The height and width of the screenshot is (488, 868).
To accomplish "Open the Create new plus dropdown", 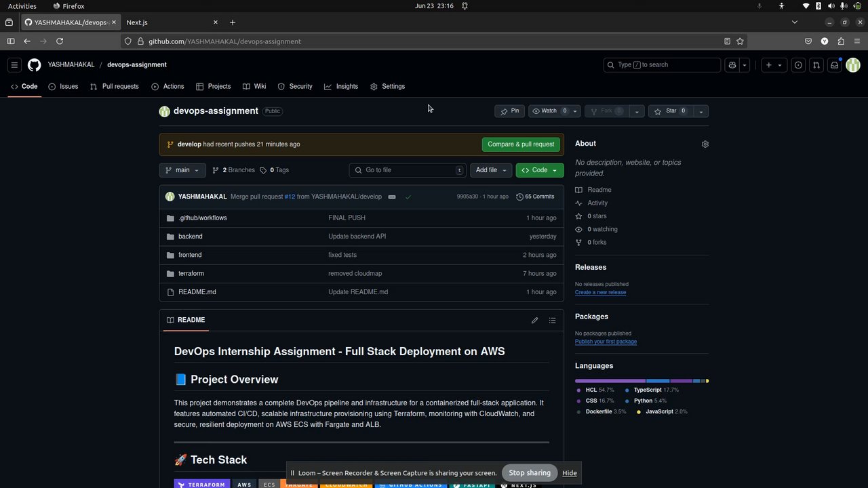I will click(x=773, y=65).
